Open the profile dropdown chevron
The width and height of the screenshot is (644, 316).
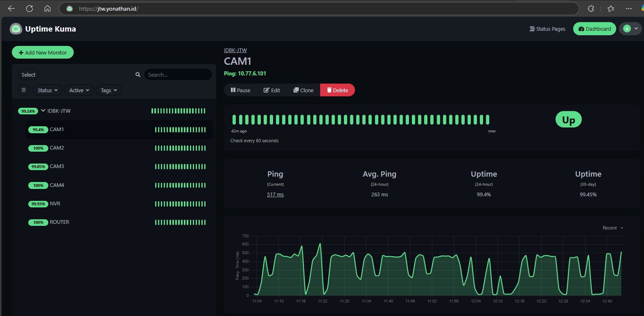point(636,29)
